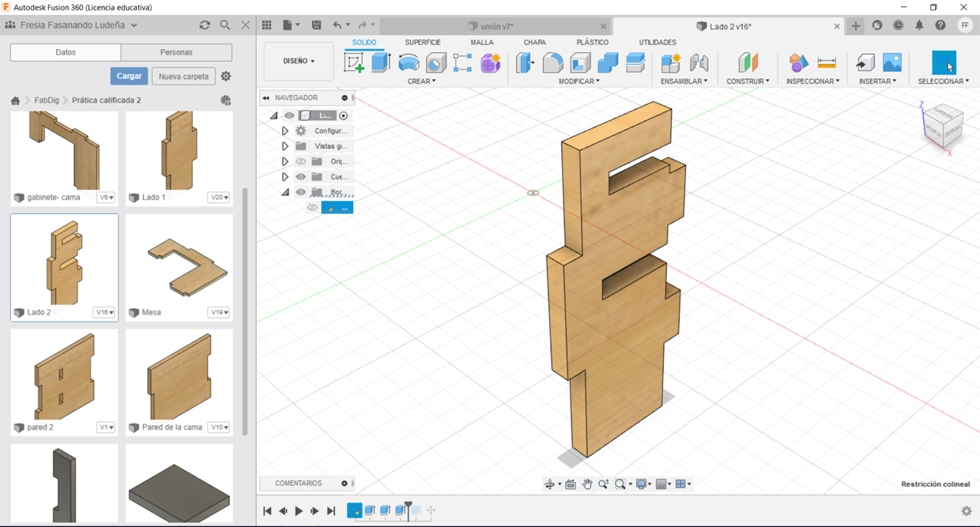Open the Mesa design thumbnail
980x527 pixels.
[x=179, y=267]
